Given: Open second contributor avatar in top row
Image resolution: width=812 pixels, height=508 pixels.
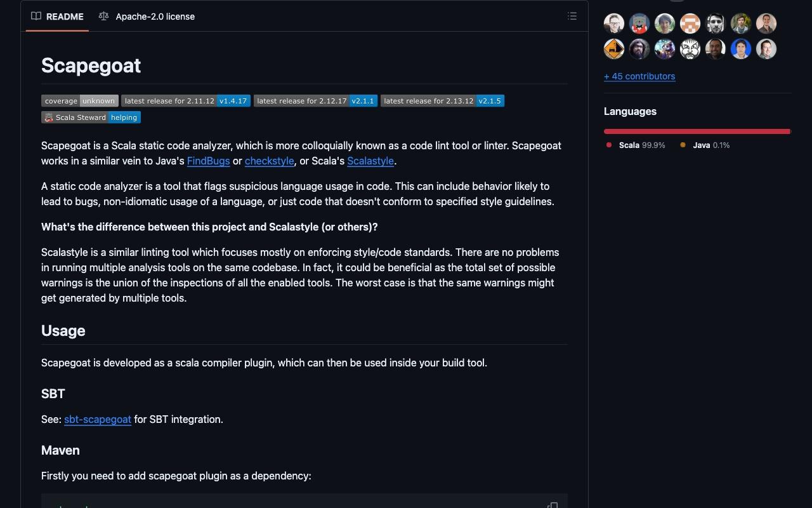Looking at the screenshot, I should click(639, 23).
